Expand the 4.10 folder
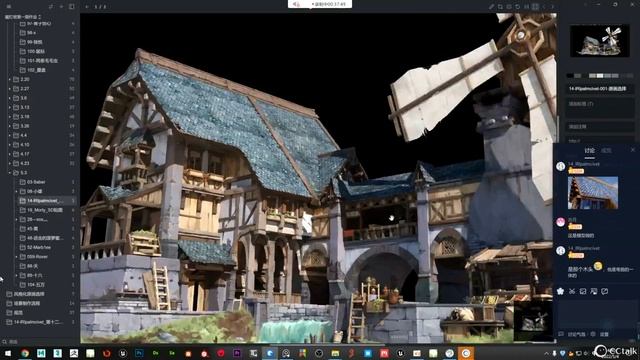Image resolution: width=640 pixels, height=360 pixels. point(10,144)
